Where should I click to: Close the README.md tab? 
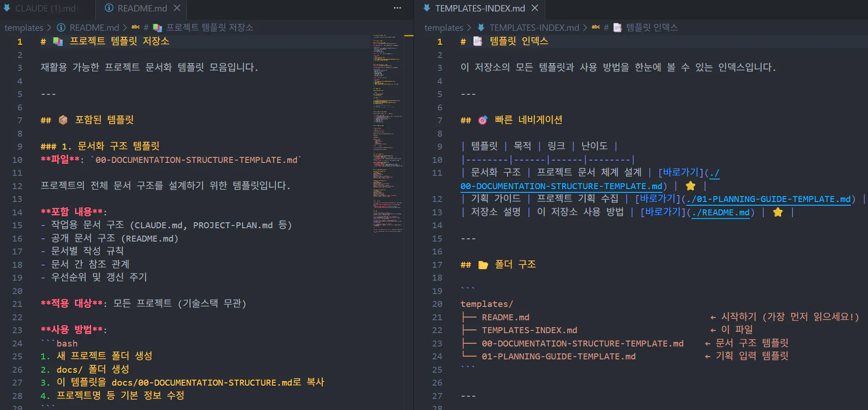click(177, 8)
